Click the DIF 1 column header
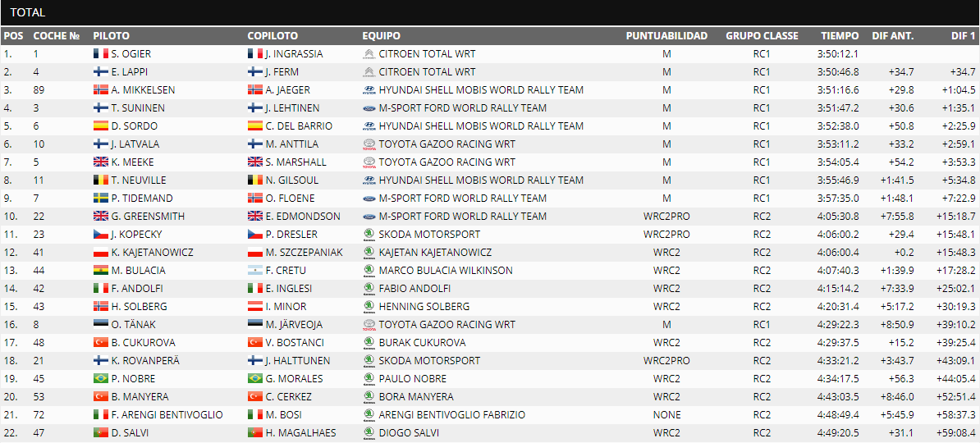Image resolution: width=980 pixels, height=443 pixels. [x=964, y=36]
